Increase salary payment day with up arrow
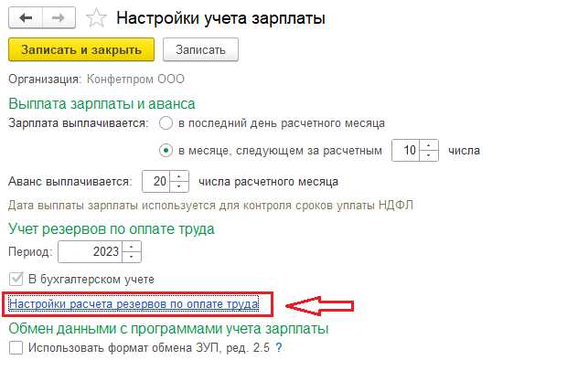 click(429, 145)
